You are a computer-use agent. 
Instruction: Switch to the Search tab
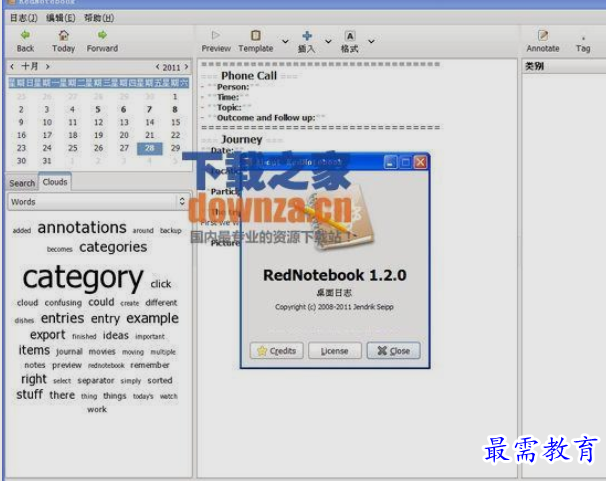tap(22, 183)
